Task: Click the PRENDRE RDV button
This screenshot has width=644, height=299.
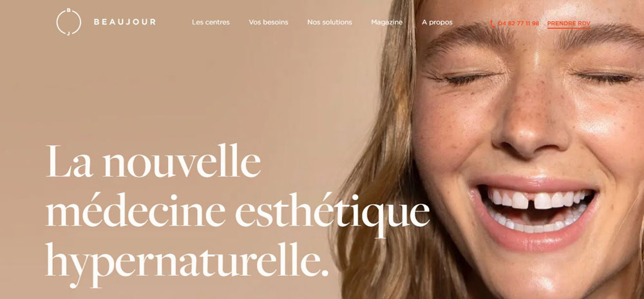Action: pyautogui.click(x=569, y=24)
